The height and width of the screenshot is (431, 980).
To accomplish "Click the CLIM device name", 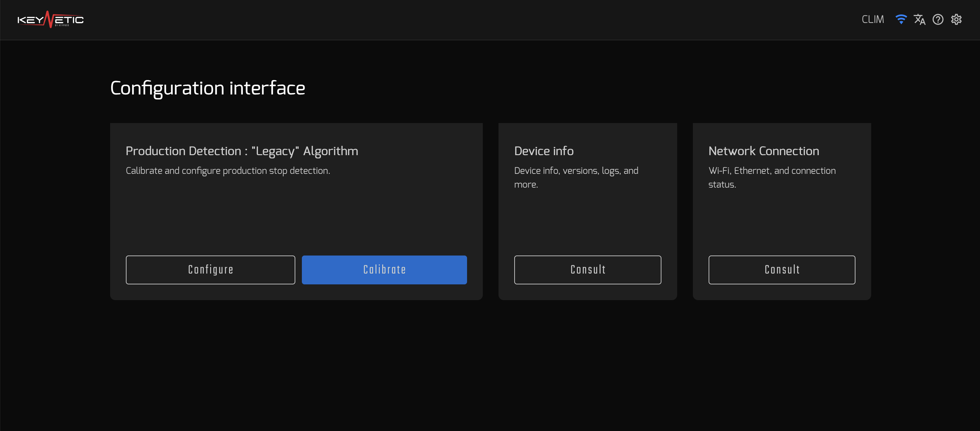I will point(873,19).
